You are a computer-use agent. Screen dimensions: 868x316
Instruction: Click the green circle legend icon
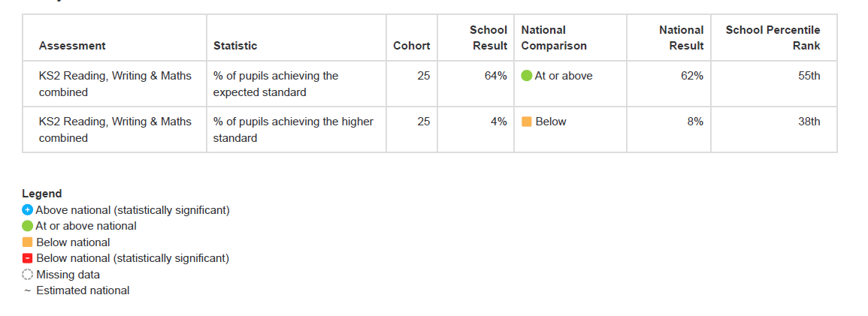(x=28, y=226)
